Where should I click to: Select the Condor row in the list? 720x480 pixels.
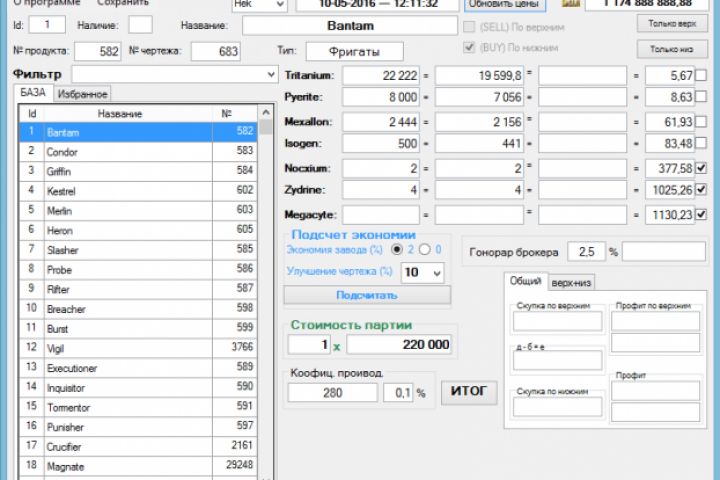pyautogui.click(x=138, y=151)
